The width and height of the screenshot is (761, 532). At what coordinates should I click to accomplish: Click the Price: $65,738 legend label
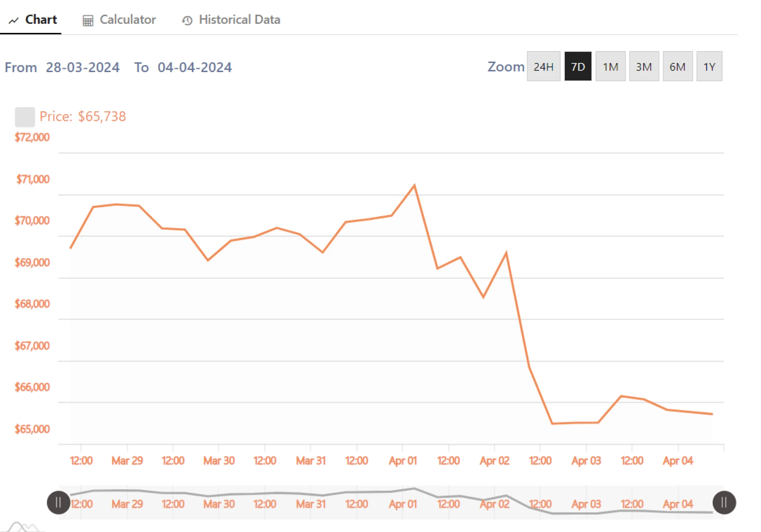[83, 116]
